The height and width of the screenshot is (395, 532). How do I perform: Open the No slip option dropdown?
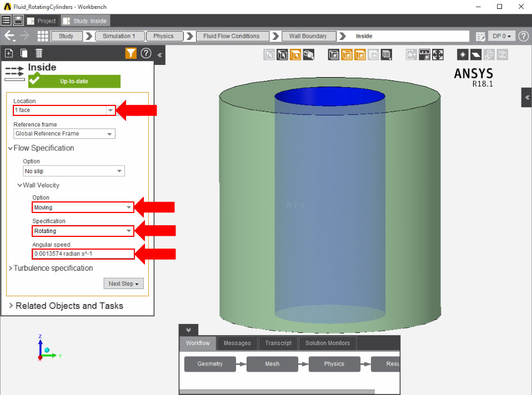(x=74, y=171)
